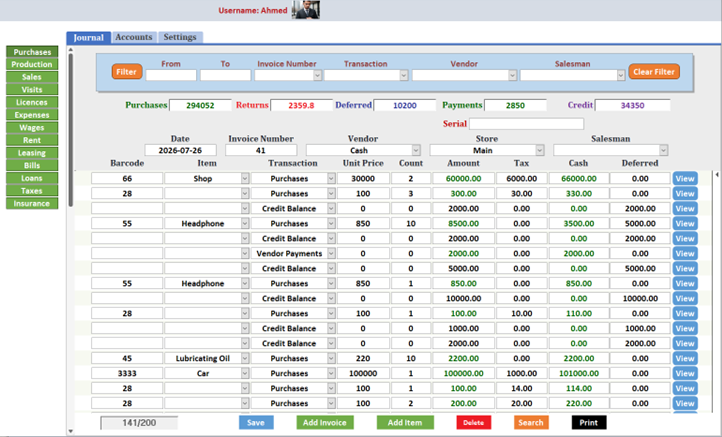View the Vendor Payments row
Screen dimensions: 722x437
coord(685,253)
